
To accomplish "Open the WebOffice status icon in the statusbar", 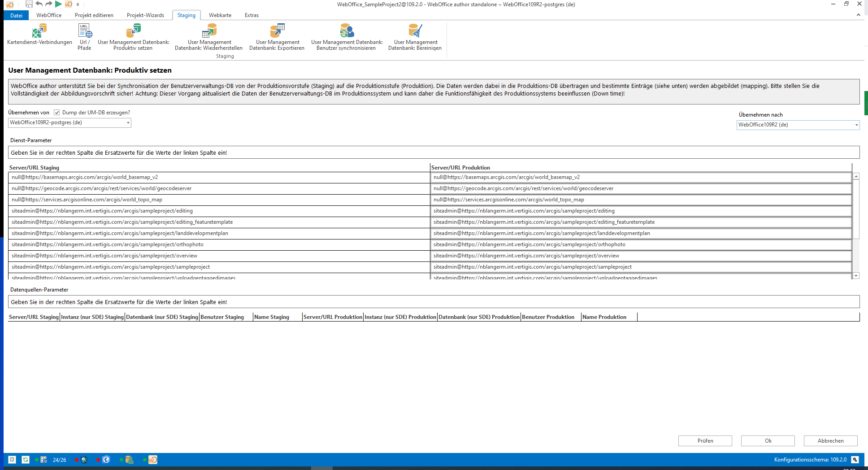I will tap(152, 460).
